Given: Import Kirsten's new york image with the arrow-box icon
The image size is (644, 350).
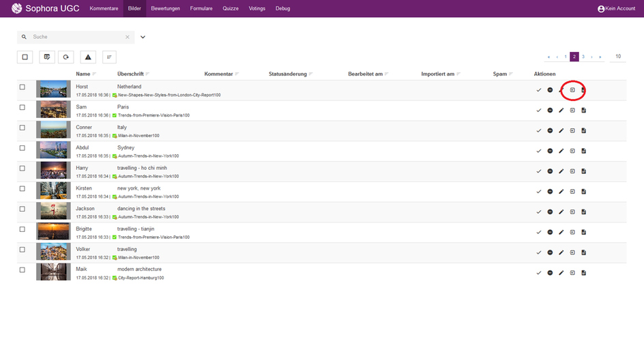Looking at the screenshot, I should pos(572,192).
